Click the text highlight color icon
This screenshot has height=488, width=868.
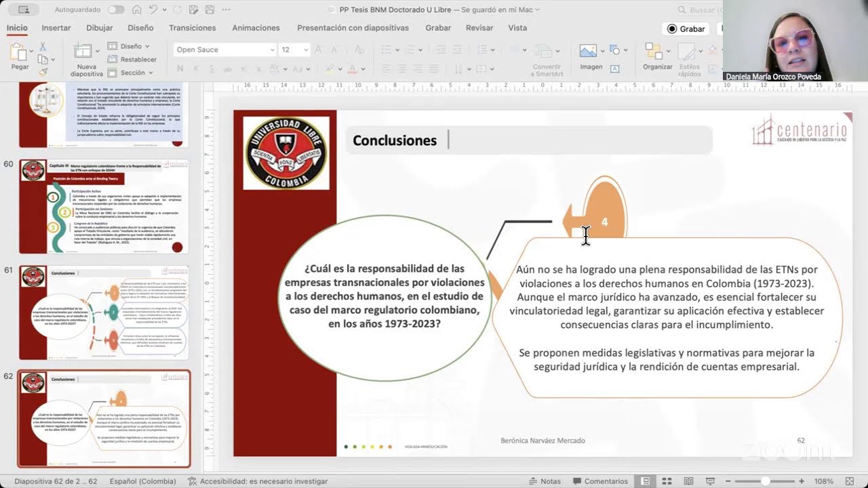[x=330, y=68]
